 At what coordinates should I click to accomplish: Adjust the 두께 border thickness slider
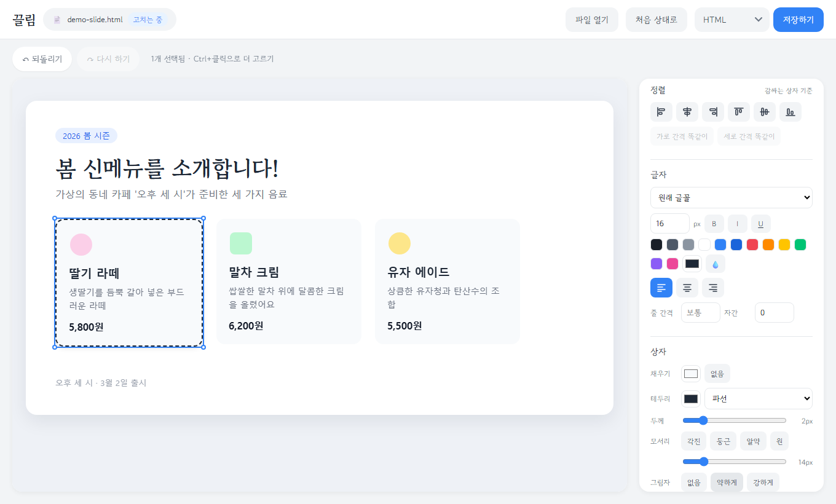735,420
